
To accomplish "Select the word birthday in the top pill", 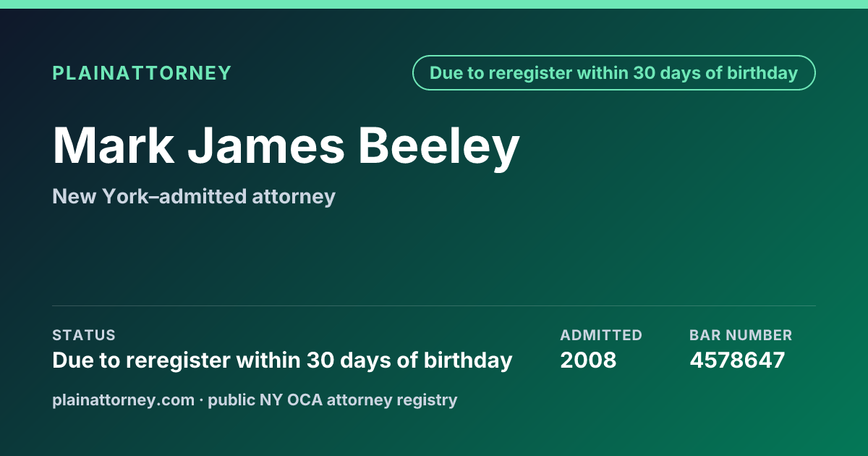I will click(765, 73).
